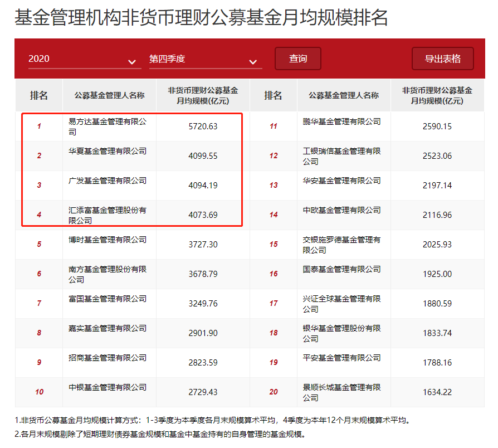Image resolution: width=498 pixels, height=448 pixels.
Task: Click the value 2523.06
Action: click(437, 156)
